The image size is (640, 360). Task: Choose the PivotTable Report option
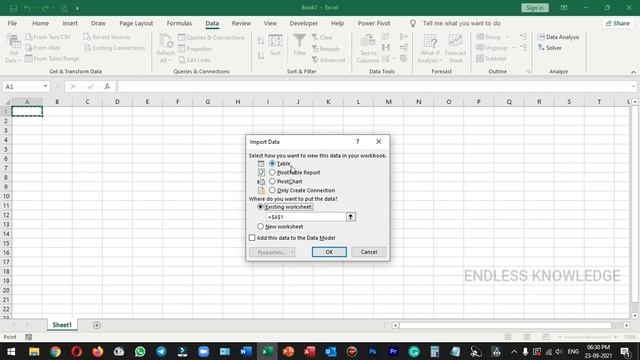pos(272,172)
